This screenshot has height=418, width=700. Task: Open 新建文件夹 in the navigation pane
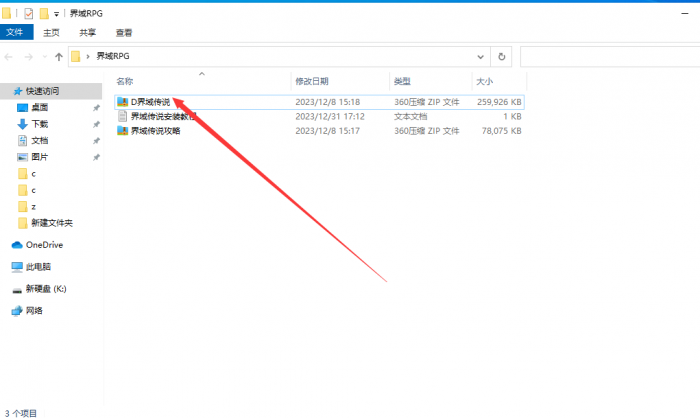[52, 223]
